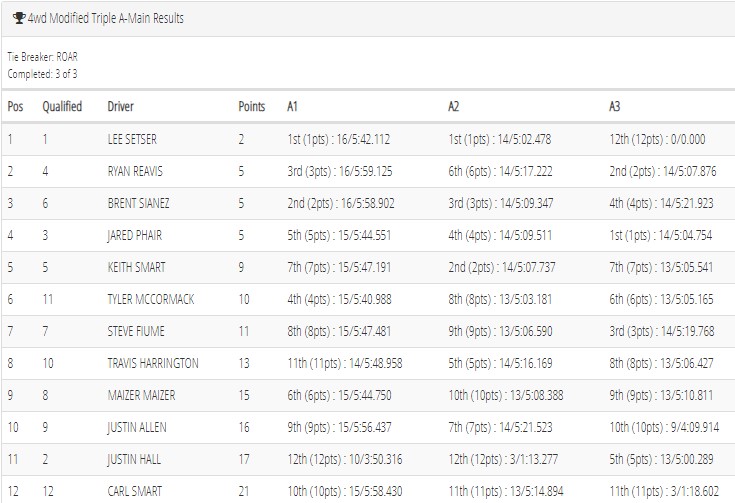
Task: Click the A2 column header
Action: 453,106
